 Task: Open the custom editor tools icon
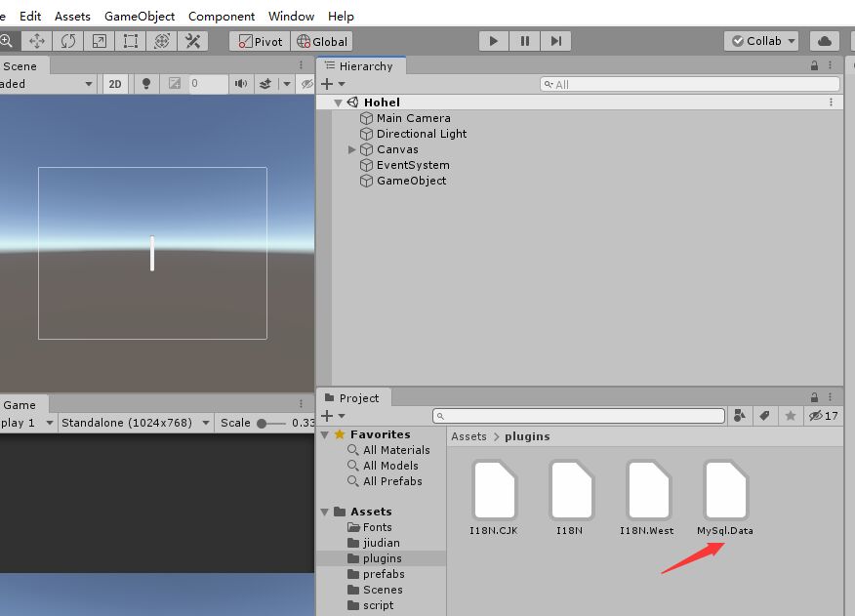pos(193,41)
